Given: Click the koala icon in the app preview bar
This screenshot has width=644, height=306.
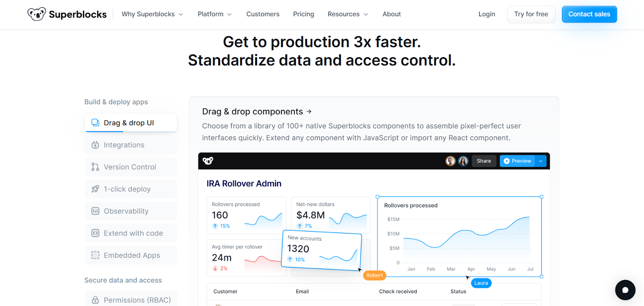Looking at the screenshot, I should pos(208,161).
